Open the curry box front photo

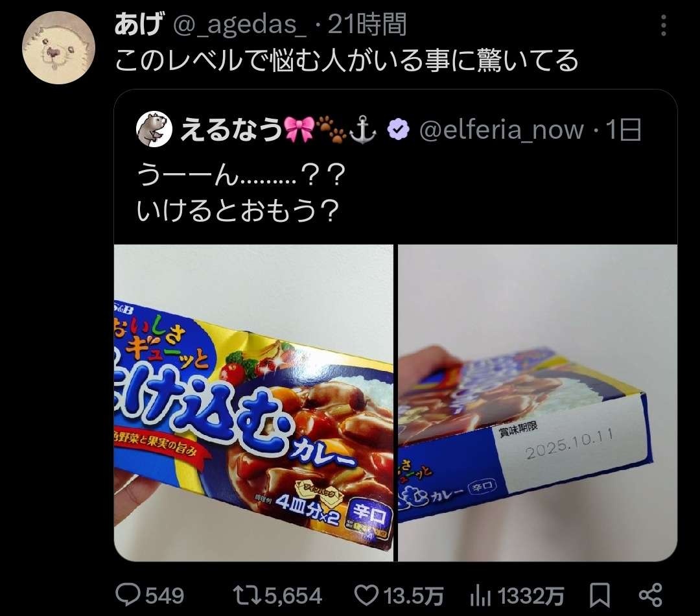point(253,403)
